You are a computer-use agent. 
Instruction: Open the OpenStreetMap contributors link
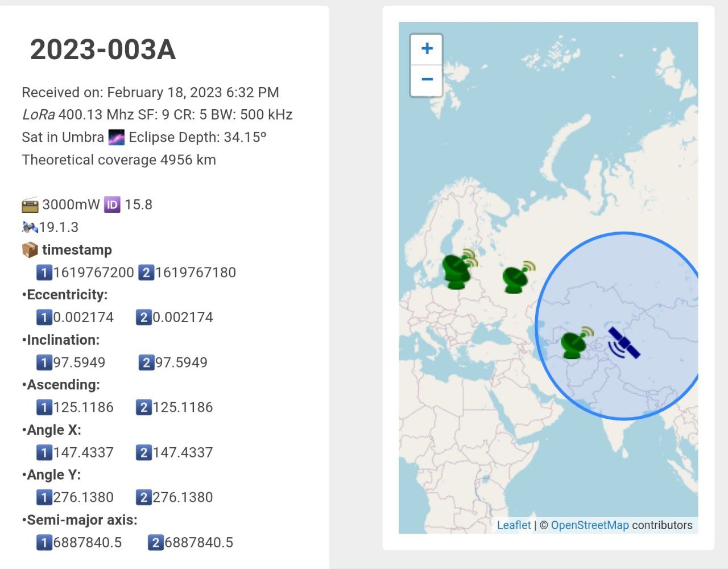click(589, 525)
